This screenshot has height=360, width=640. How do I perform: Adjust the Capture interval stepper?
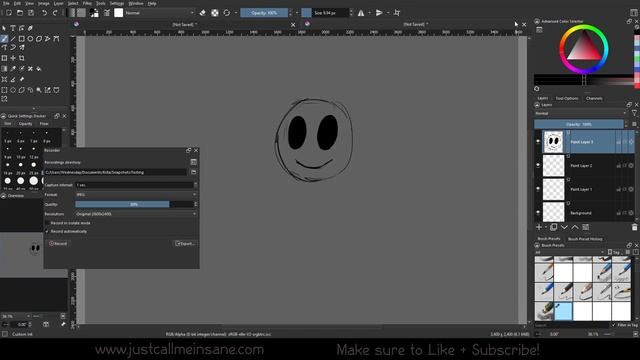coord(196,185)
